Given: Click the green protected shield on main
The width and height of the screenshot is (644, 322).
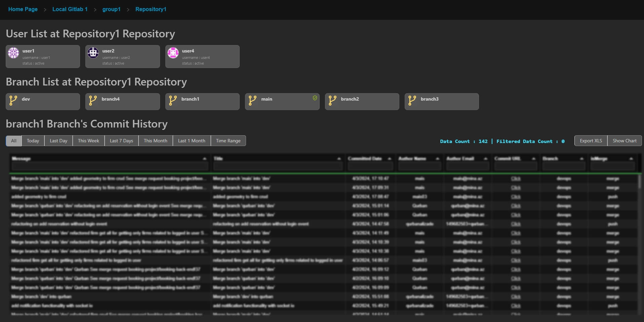Looking at the screenshot, I should [315, 98].
